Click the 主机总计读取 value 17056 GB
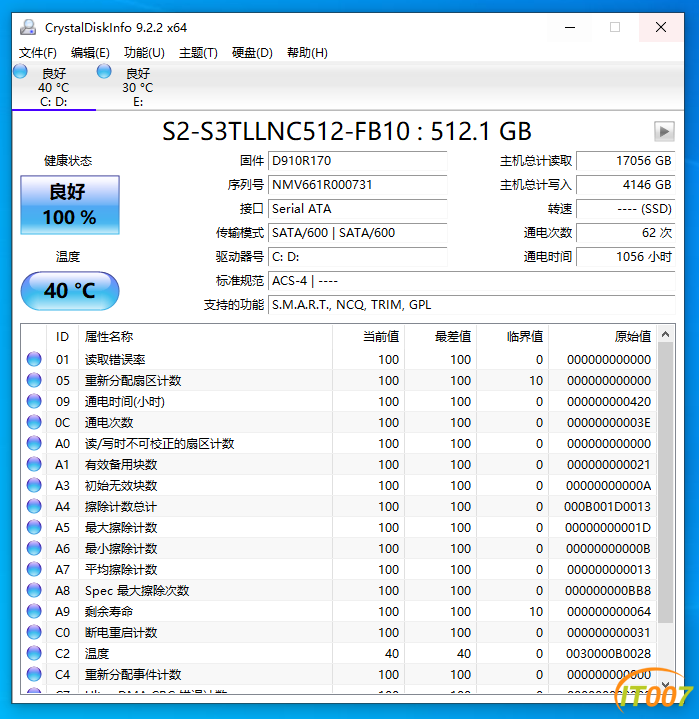The height and width of the screenshot is (719, 699). [626, 161]
